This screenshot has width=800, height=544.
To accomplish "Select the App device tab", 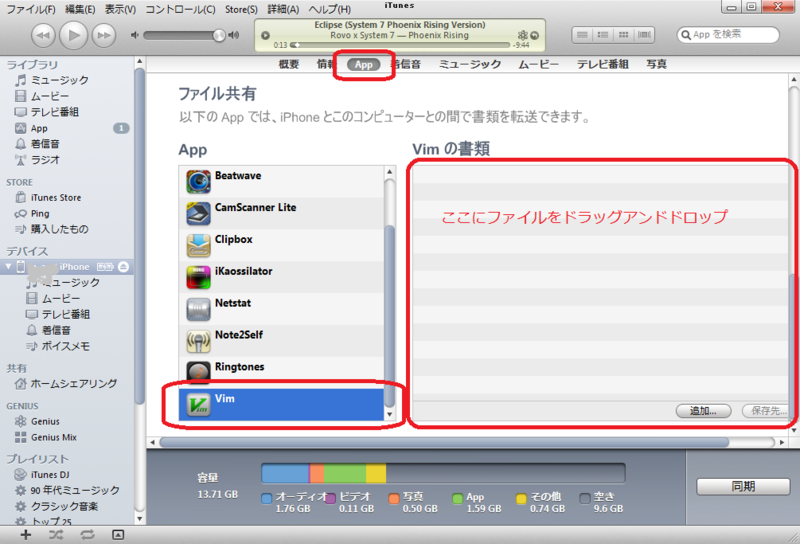I will tap(364, 65).
